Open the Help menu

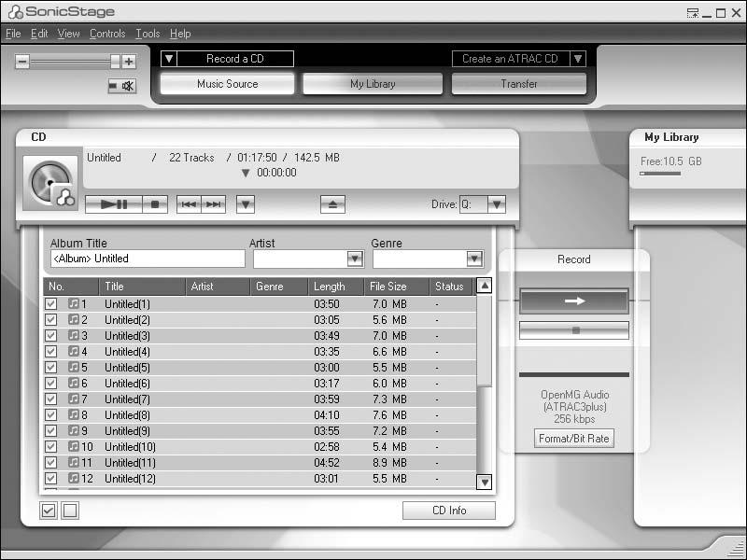click(180, 34)
